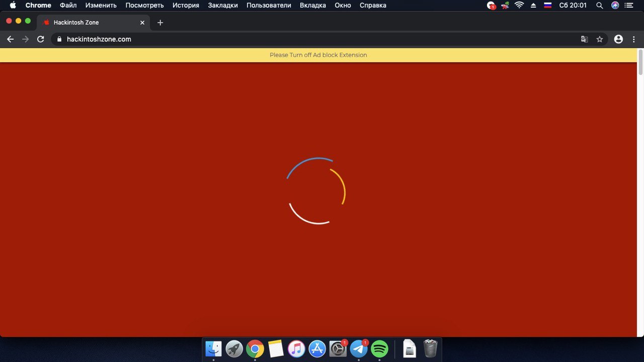
Task: Bookmark this page with the star
Action: 599,39
